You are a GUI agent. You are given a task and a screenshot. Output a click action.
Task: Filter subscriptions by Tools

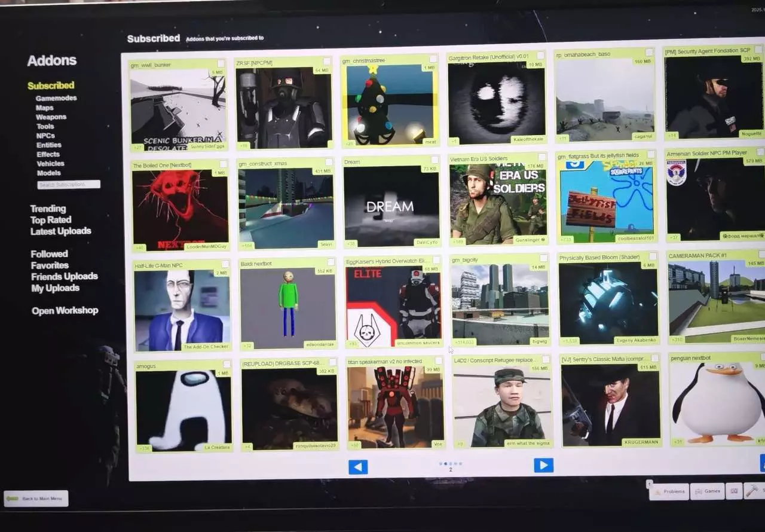coord(45,126)
